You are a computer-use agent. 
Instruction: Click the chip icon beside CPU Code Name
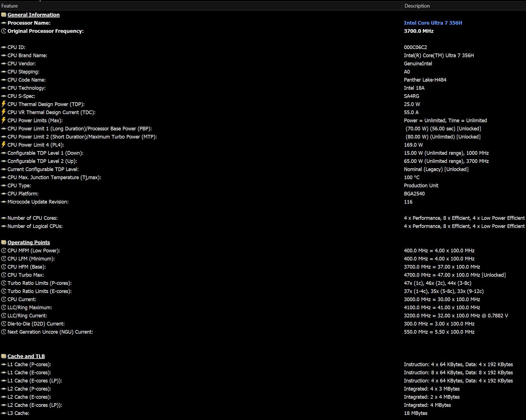pyautogui.click(x=4, y=80)
